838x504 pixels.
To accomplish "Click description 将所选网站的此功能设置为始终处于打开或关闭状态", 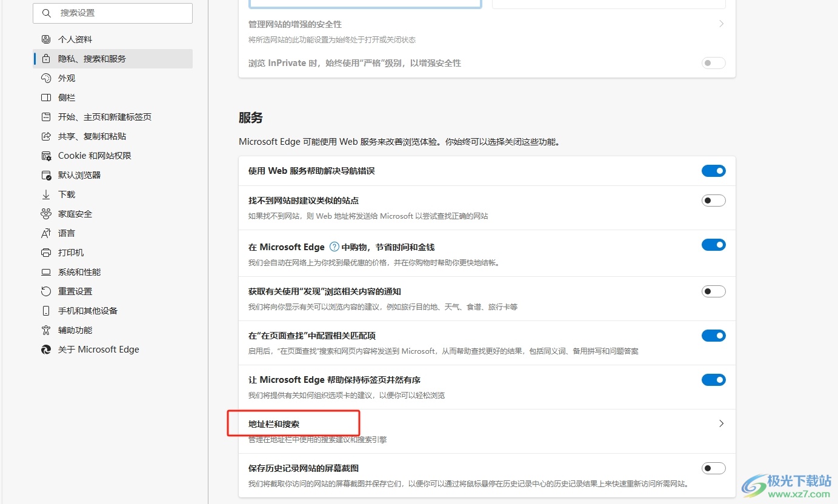I will (x=332, y=40).
